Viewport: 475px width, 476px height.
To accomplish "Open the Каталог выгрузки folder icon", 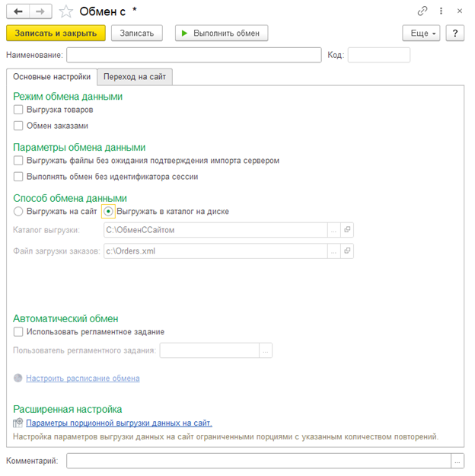I will (347, 229).
